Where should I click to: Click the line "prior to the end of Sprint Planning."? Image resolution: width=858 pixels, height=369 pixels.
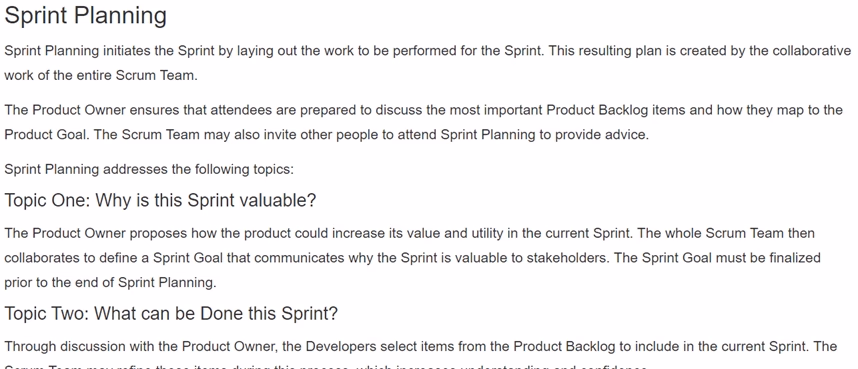pyautogui.click(x=111, y=282)
